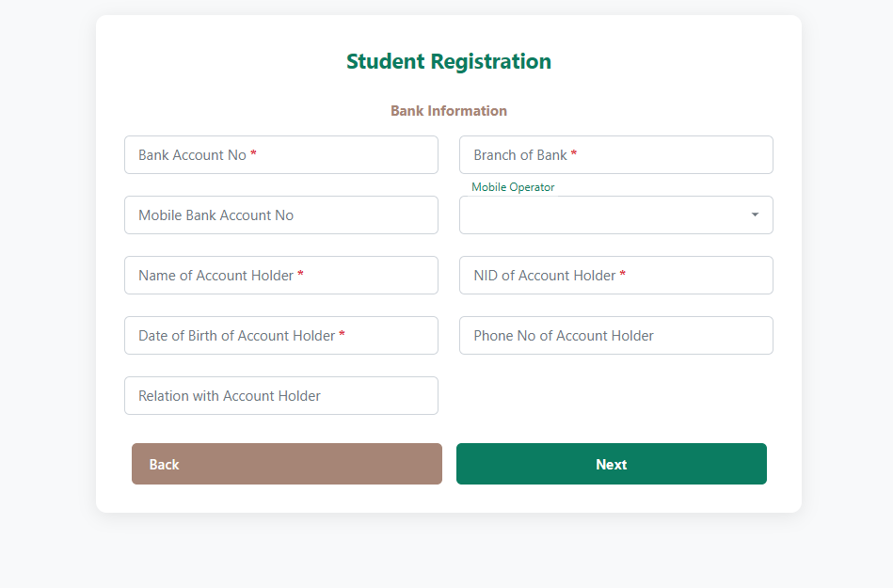Screen dimensions: 893x588
Task: Click the Bank Account No field
Action: click(280, 155)
